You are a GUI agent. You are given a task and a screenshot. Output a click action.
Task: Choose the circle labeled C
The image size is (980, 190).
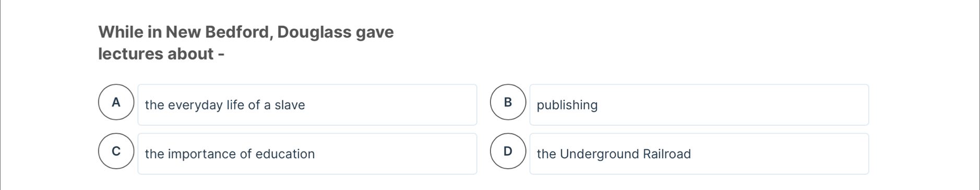[116, 151]
